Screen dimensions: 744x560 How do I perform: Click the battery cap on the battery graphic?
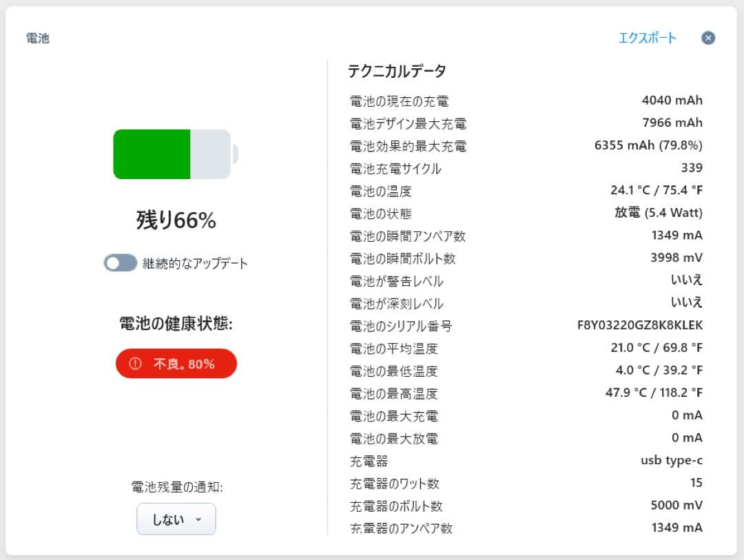click(237, 154)
